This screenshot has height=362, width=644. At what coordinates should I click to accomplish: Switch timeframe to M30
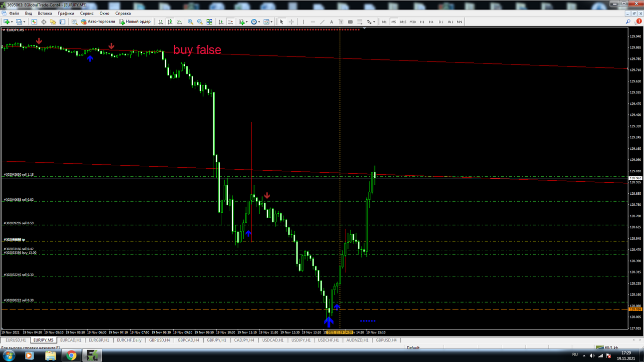pyautogui.click(x=412, y=22)
